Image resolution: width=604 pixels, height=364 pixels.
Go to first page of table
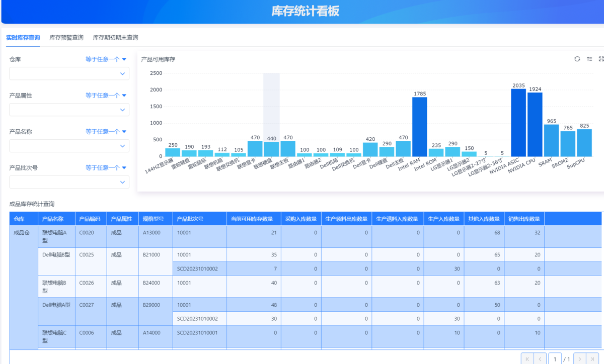[x=527, y=359]
